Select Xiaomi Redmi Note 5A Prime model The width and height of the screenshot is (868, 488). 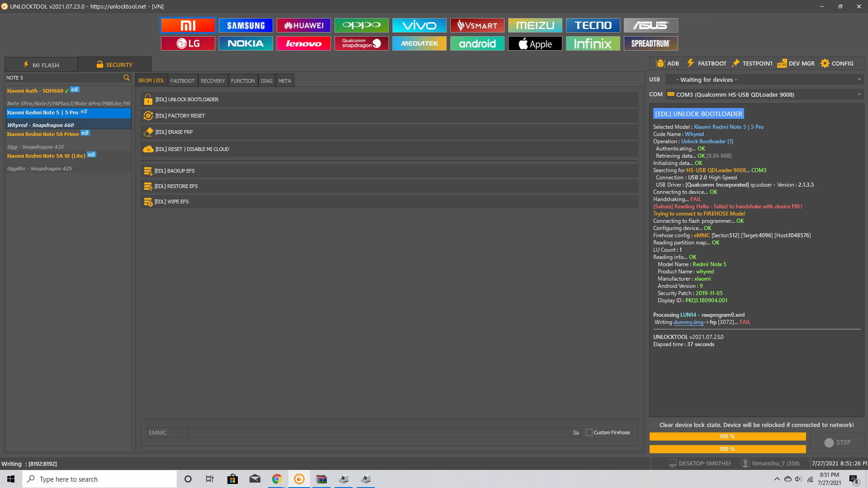(68, 140)
